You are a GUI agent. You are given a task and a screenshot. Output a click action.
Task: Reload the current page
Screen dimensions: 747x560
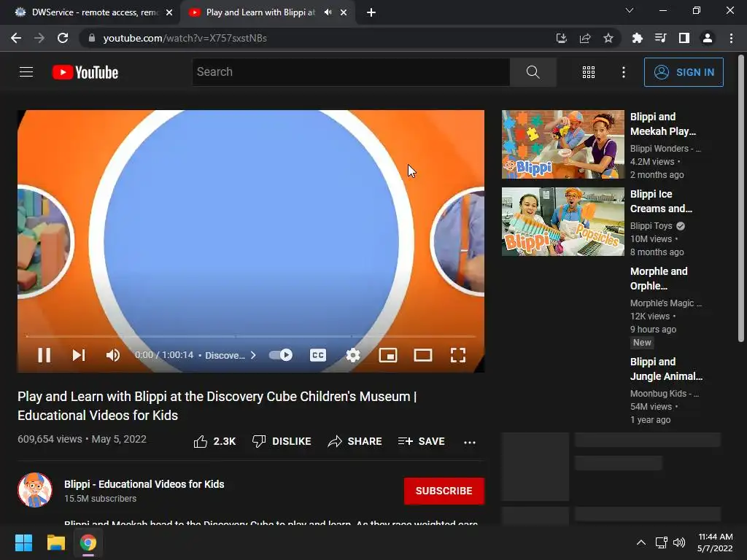click(x=63, y=38)
